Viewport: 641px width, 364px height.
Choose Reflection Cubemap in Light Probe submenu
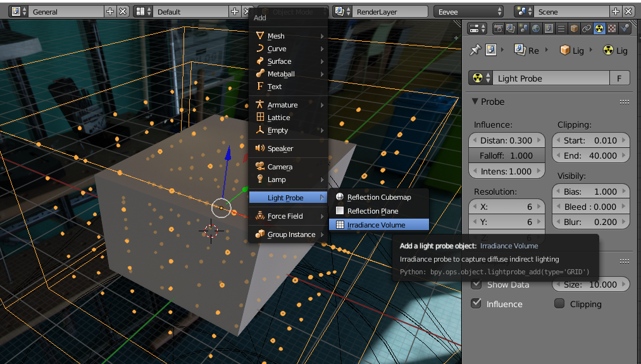point(378,197)
